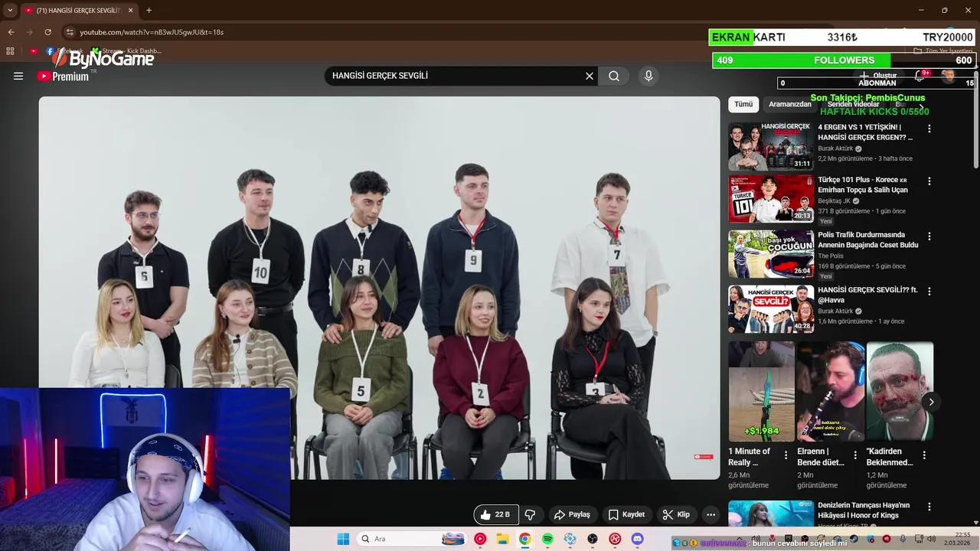Close the HANGİSİ GERÇEK SEVGİLİ tab

point(130,11)
